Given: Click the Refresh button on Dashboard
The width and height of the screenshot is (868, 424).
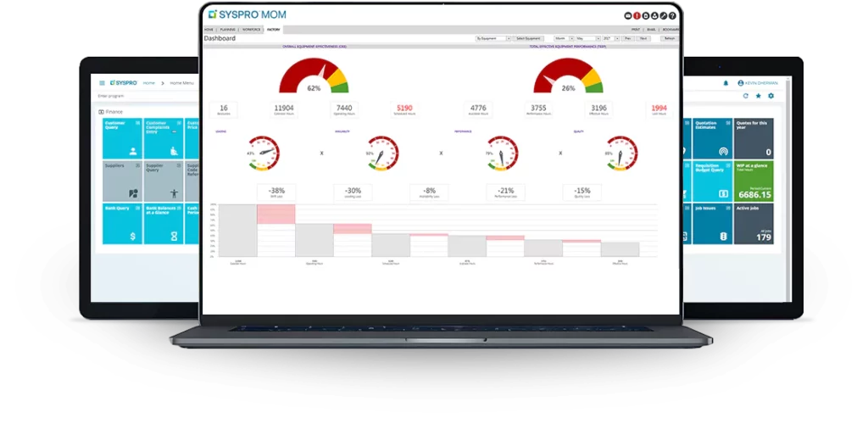Looking at the screenshot, I should pos(670,39).
